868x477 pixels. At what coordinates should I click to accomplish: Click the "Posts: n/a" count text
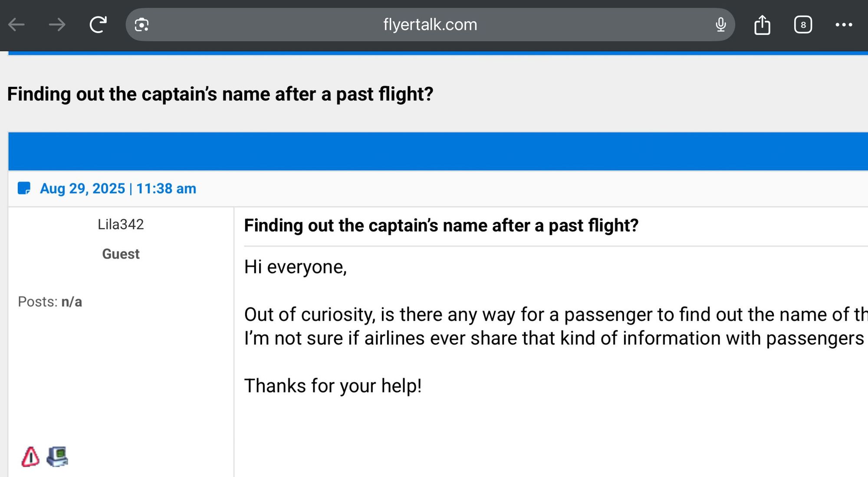coord(50,302)
